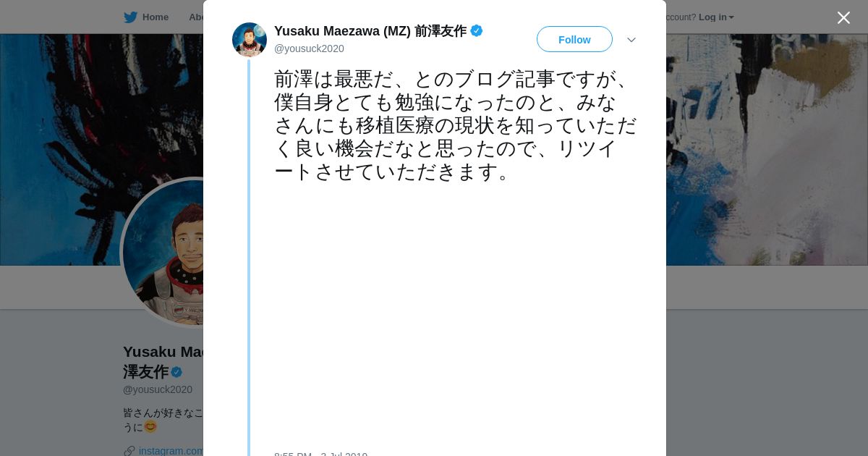868x456 pixels.
Task: Click the blue verified badge in tweet header
Action: coord(477,30)
